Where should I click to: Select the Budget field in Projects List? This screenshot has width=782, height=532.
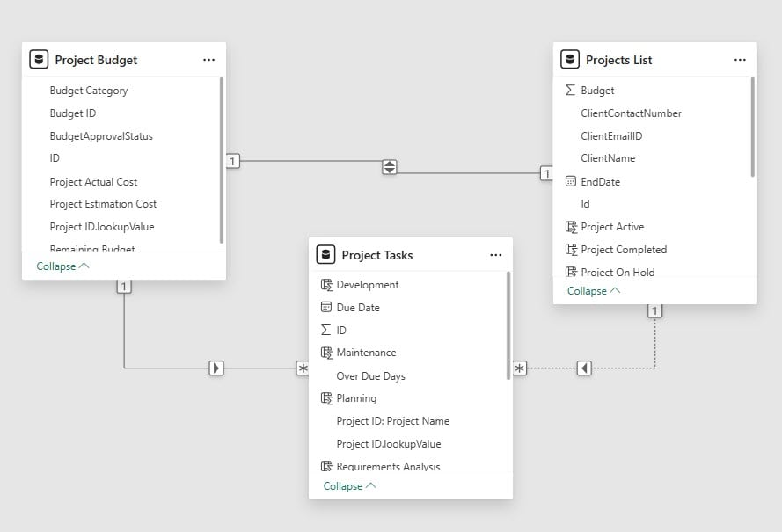tap(597, 91)
